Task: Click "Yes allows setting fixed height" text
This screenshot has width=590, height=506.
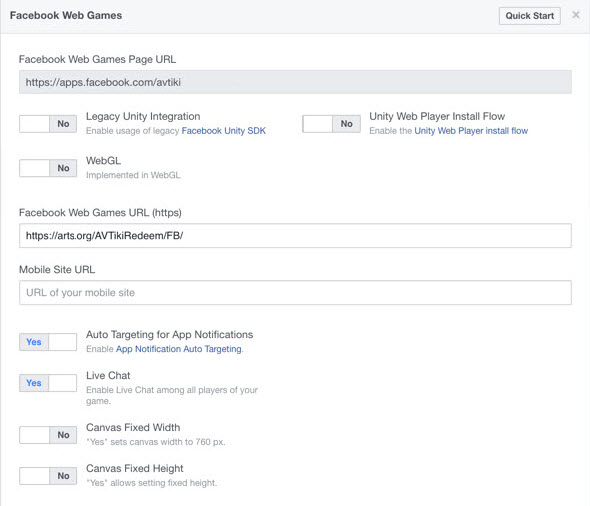Action: pyautogui.click(x=152, y=483)
